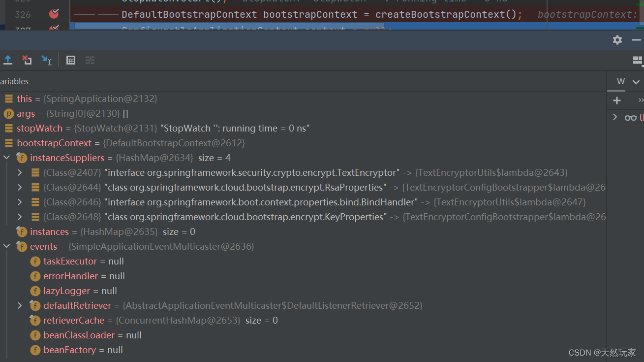644x362 pixels.
Task: Click the field icon beside beanFactory
Action: point(35,350)
